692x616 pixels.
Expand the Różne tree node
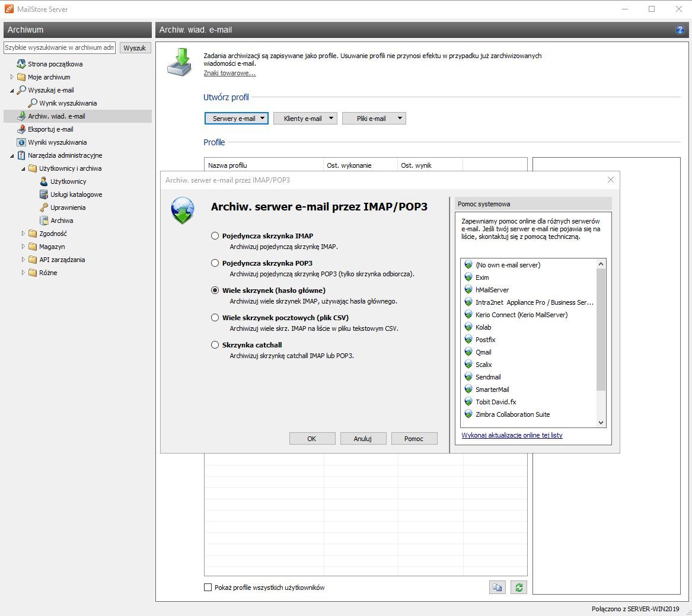click(x=23, y=272)
